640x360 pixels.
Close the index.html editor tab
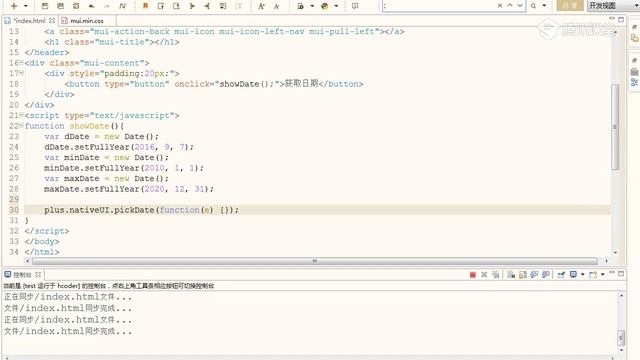tap(52, 20)
